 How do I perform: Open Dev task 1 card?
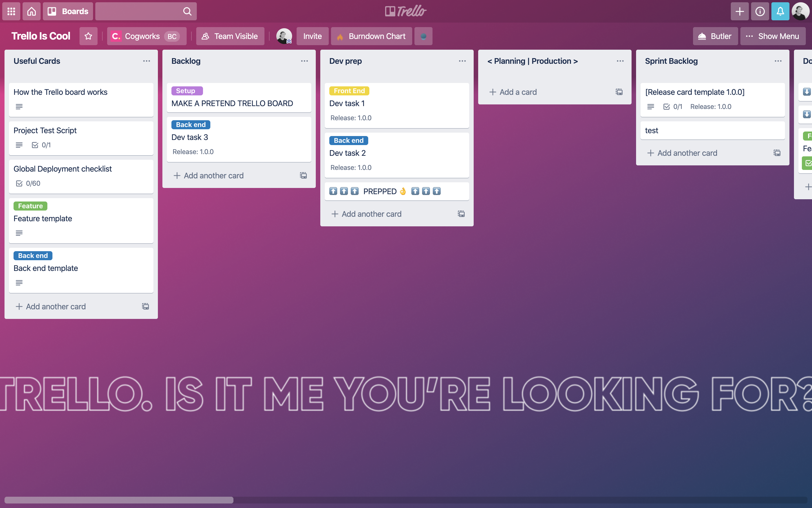tap(397, 106)
